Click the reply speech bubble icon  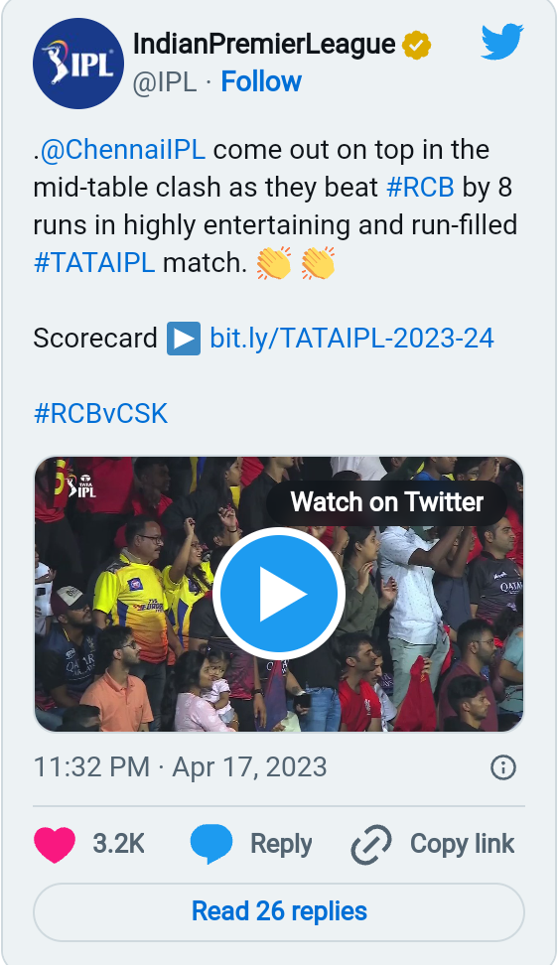pyautogui.click(x=211, y=844)
